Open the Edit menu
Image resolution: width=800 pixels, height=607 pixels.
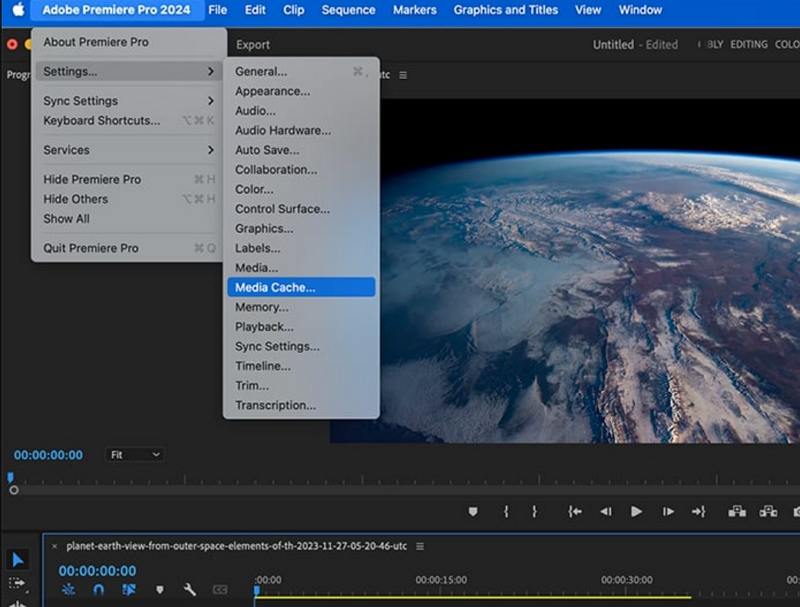(255, 10)
